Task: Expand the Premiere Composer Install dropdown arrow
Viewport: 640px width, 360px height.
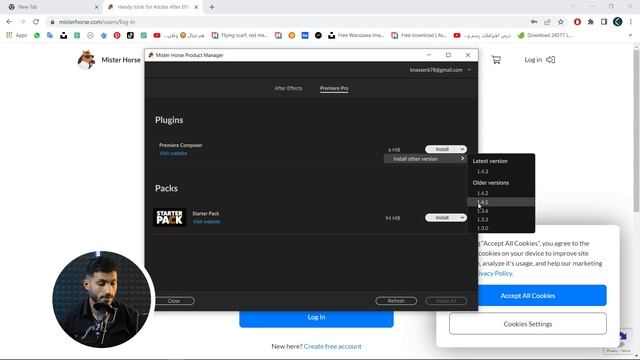Action: point(462,149)
